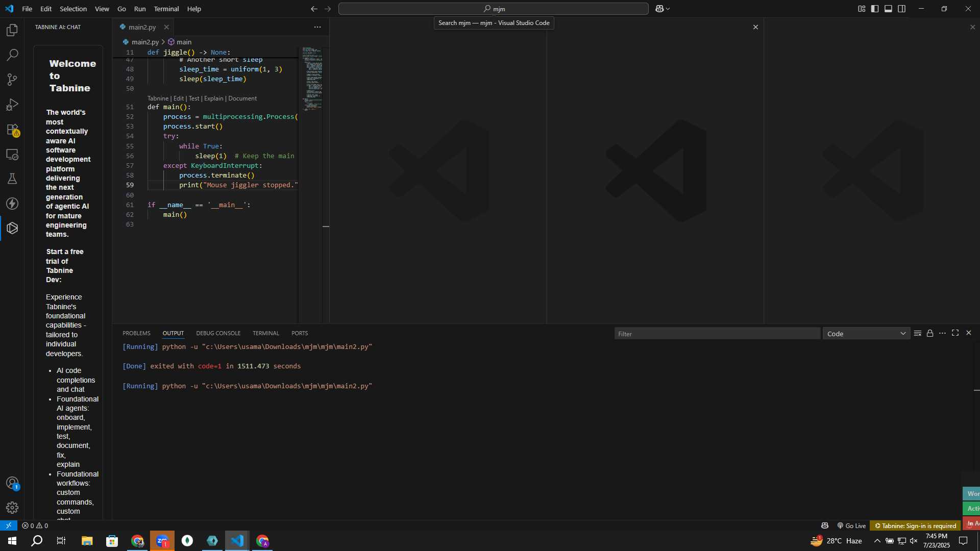This screenshot has width=980, height=551.
Task: Select the OUTPUT panel tab
Action: pyautogui.click(x=173, y=333)
